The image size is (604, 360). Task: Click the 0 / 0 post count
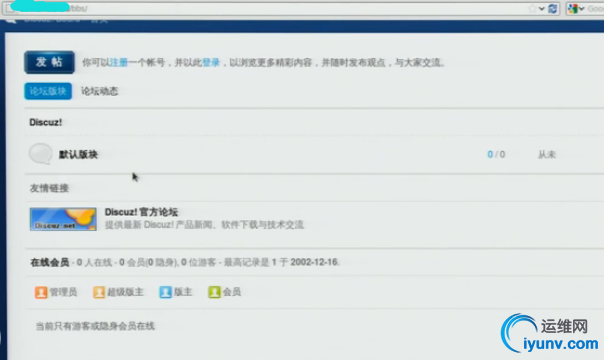[x=496, y=154]
